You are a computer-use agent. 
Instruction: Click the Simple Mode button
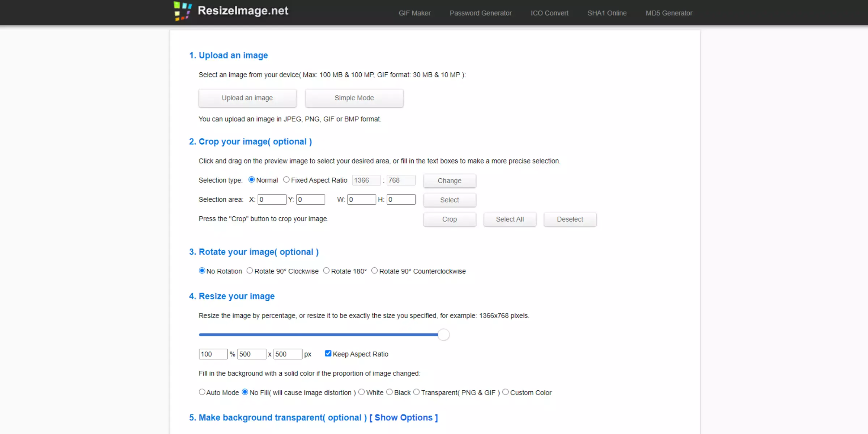354,97
